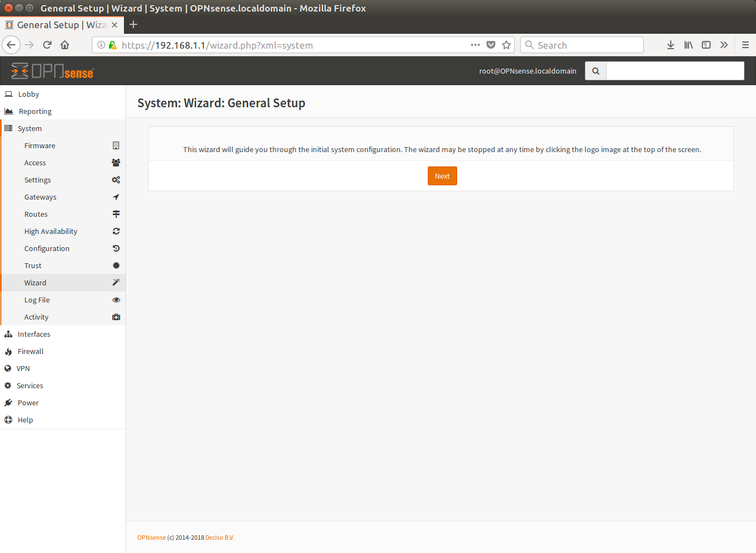
Task: Click the Log File eye icon
Action: pos(116,300)
